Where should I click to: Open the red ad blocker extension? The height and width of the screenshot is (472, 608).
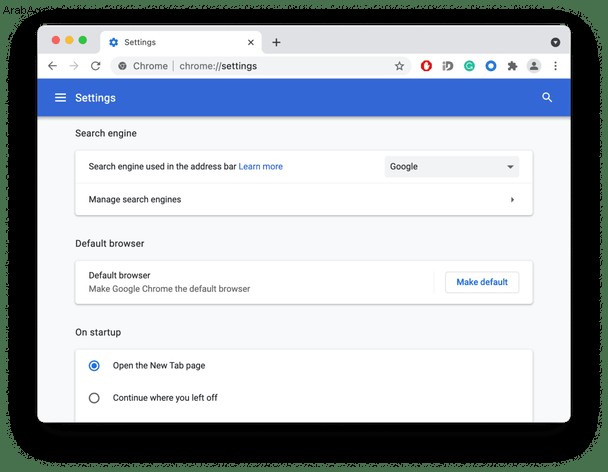[426, 66]
